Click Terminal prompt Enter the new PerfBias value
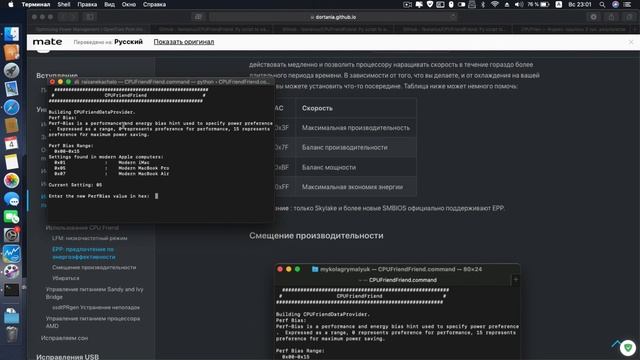 pyautogui.click(x=99, y=196)
